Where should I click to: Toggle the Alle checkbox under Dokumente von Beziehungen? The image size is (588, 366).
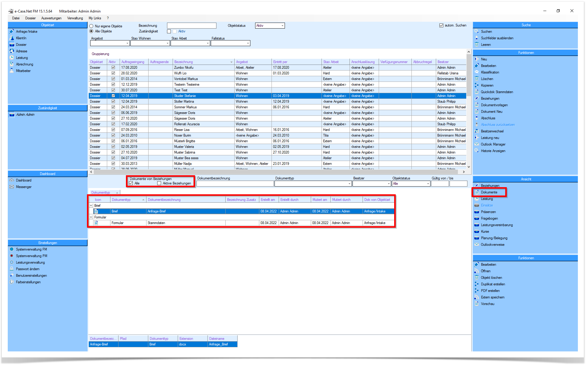pyautogui.click(x=131, y=183)
